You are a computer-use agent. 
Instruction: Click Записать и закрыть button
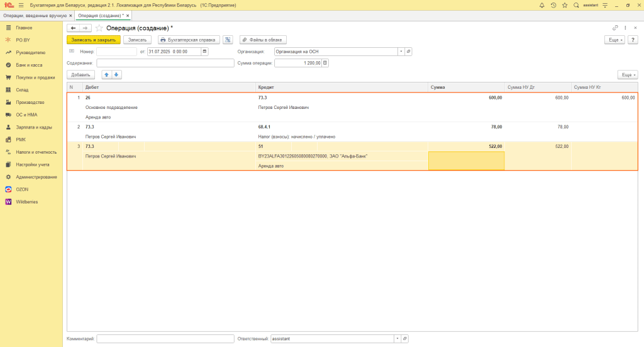pos(94,40)
